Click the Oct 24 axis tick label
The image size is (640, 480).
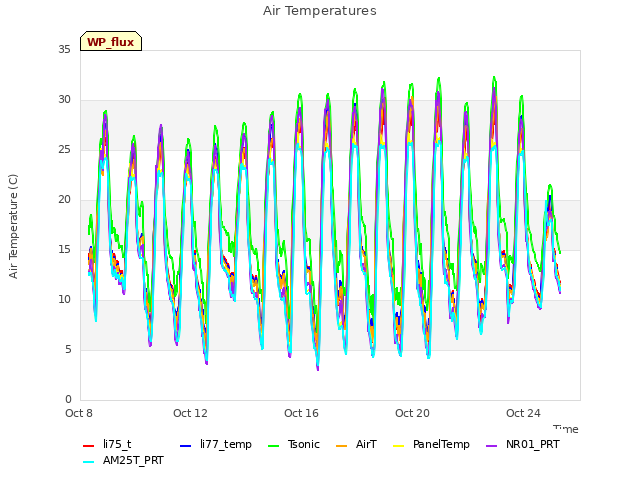tap(523, 413)
